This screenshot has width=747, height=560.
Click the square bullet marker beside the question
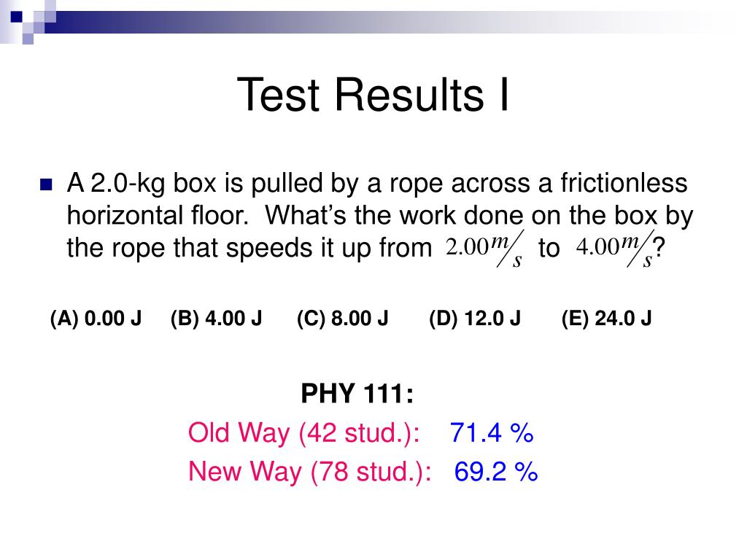tap(46, 184)
